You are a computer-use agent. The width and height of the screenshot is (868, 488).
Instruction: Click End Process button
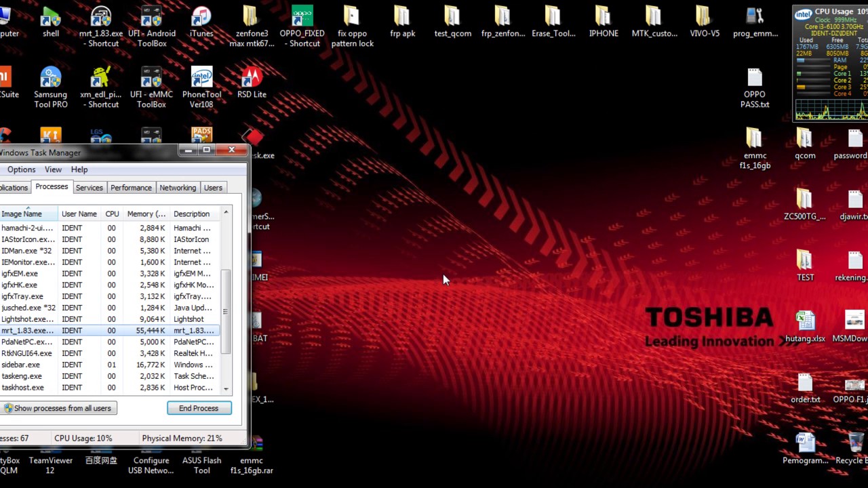[x=199, y=408]
